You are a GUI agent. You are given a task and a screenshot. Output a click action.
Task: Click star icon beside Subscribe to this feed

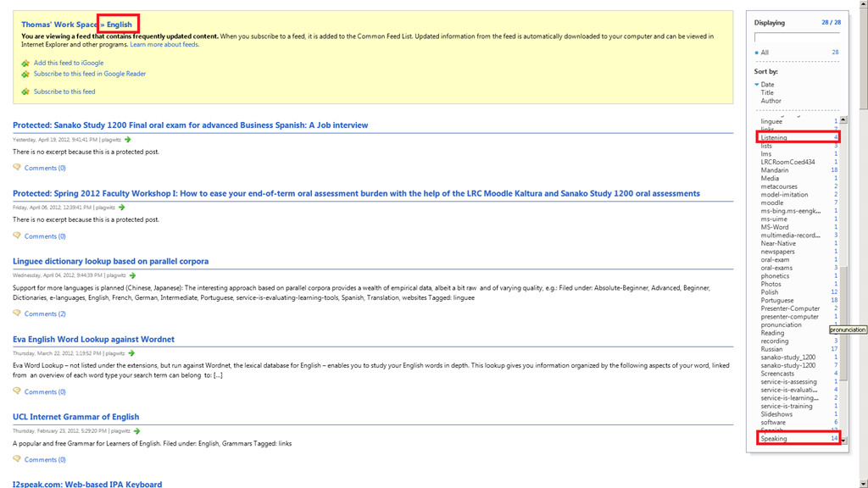(x=25, y=91)
